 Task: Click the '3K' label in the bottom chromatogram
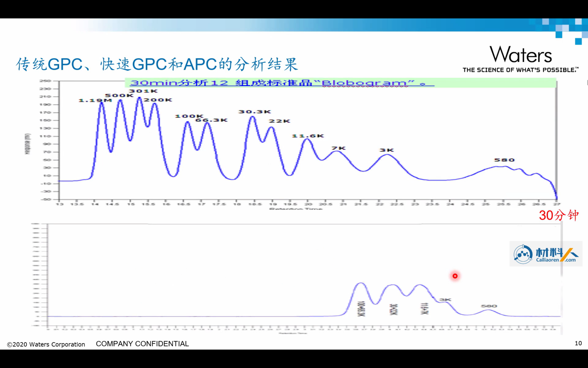445,300
